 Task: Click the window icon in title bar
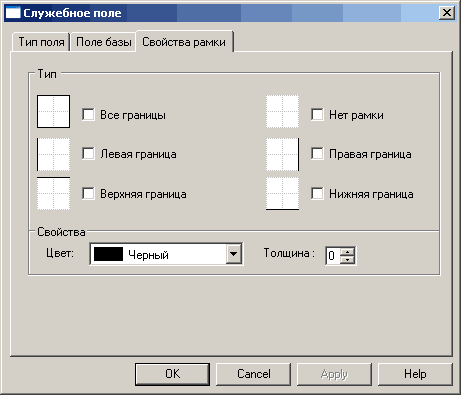(x=13, y=13)
